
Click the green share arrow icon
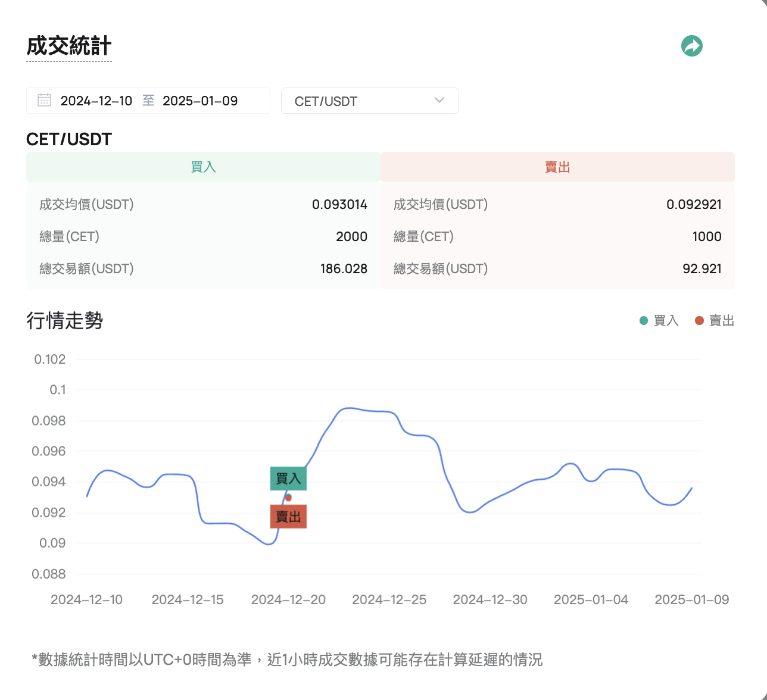coord(692,46)
